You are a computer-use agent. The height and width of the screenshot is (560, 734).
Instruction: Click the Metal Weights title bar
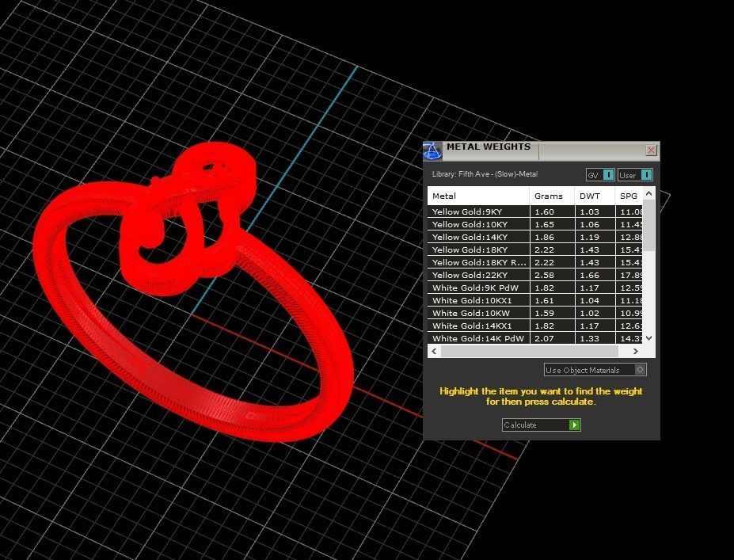point(541,150)
